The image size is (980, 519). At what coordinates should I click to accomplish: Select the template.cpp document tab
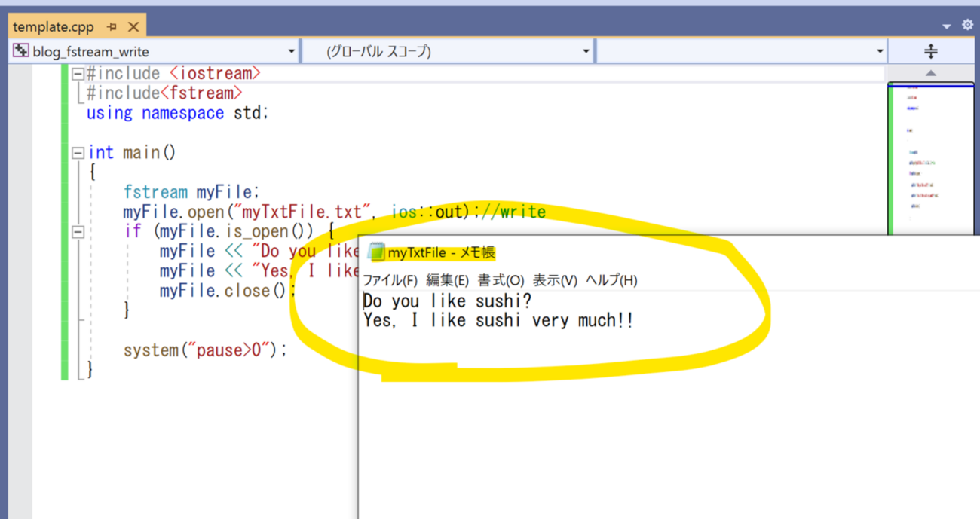tap(53, 27)
